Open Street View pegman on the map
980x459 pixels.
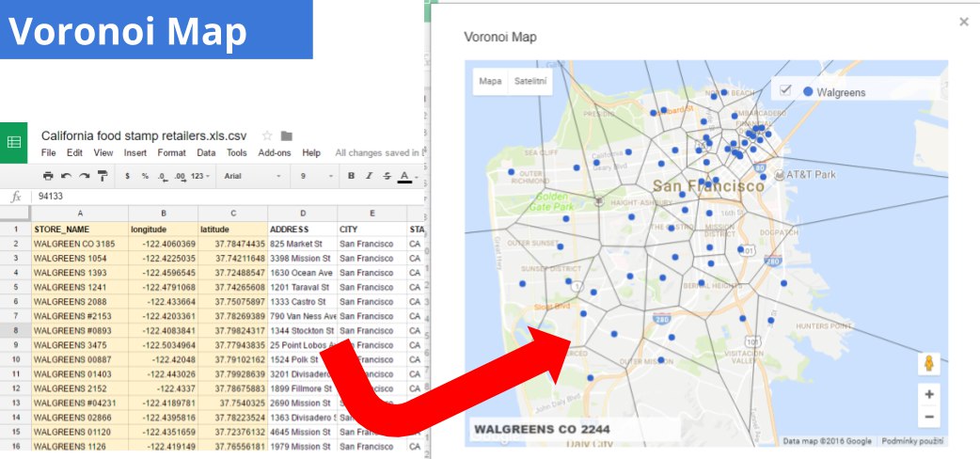point(929,363)
